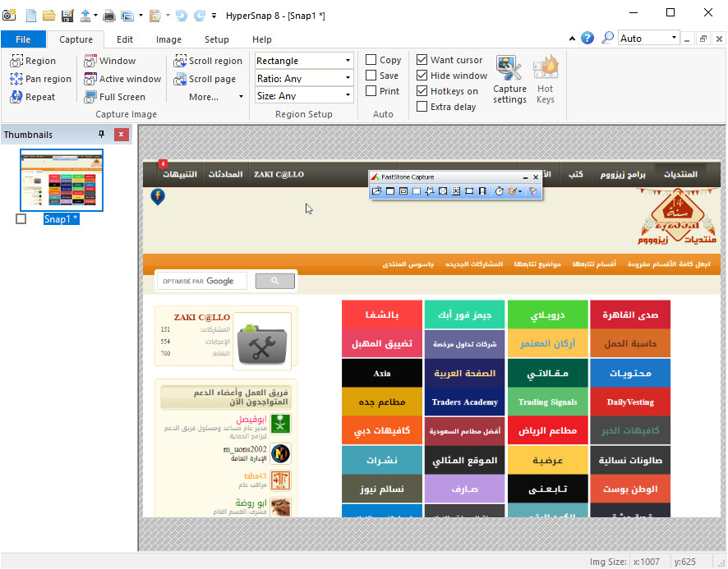
Task: Open the Ratio: Any dropdown
Action: [x=304, y=79]
